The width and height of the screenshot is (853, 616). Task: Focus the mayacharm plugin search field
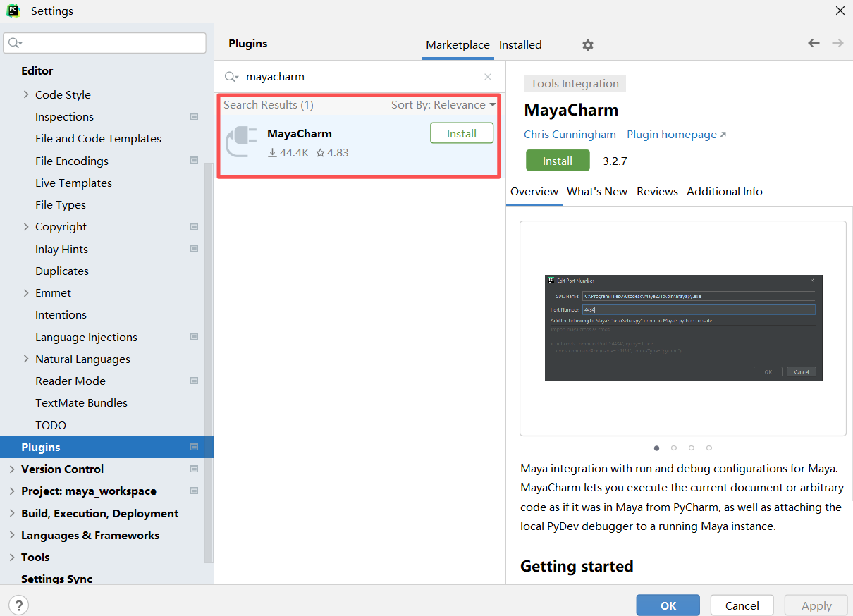click(x=360, y=77)
